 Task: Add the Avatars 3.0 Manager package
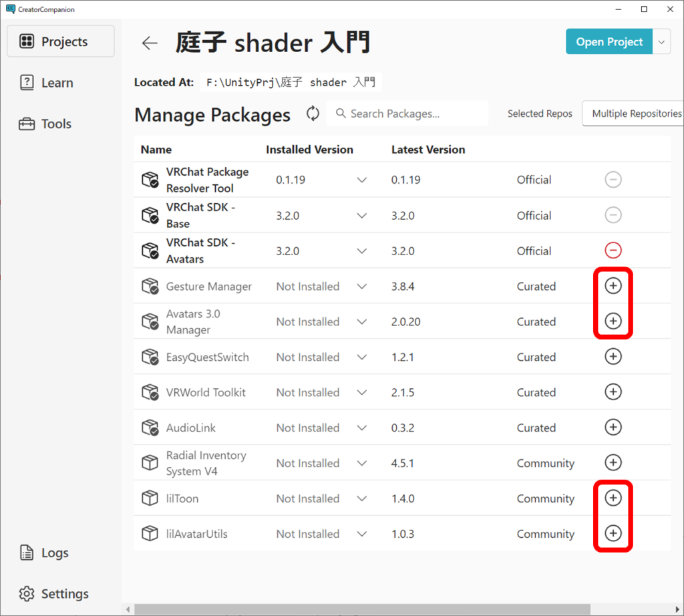click(x=613, y=321)
